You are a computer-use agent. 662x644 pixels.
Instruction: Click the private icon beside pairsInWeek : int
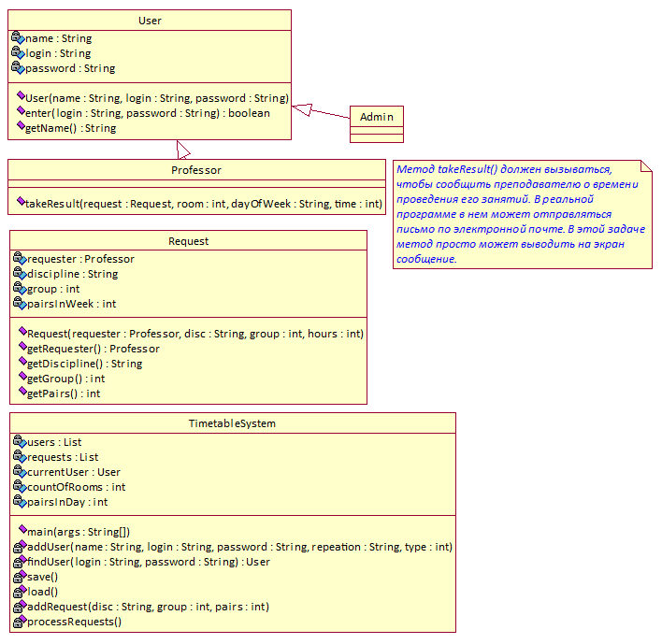[x=20, y=303]
